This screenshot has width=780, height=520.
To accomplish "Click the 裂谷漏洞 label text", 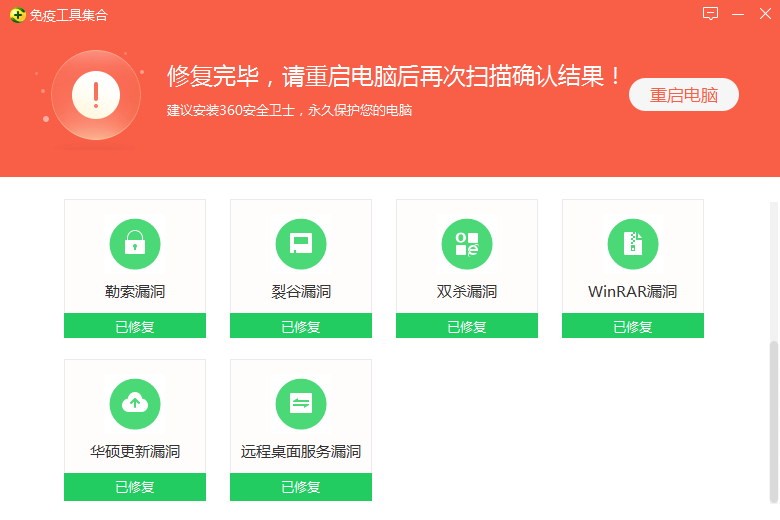I will click(301, 292).
